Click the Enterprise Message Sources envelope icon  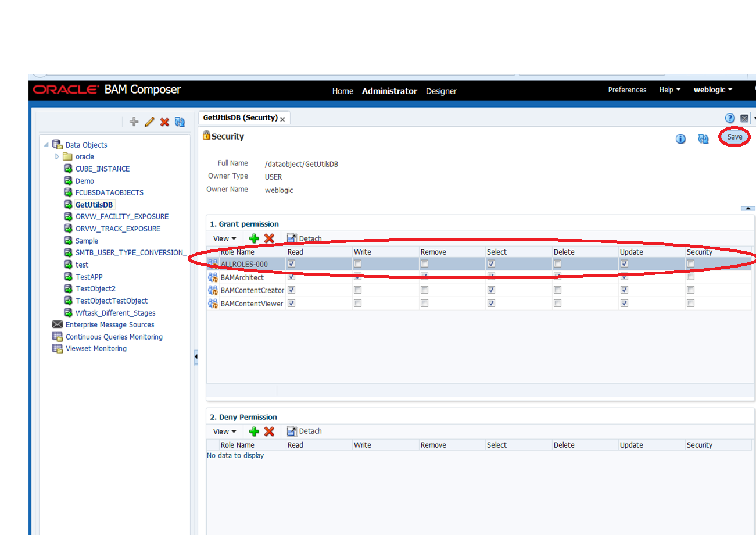click(57, 324)
